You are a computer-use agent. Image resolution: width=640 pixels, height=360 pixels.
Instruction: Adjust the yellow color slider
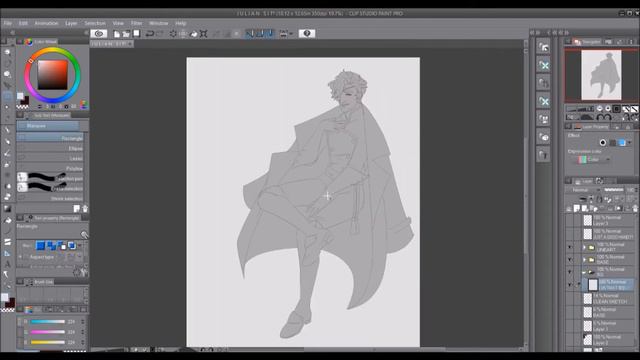click(48, 342)
